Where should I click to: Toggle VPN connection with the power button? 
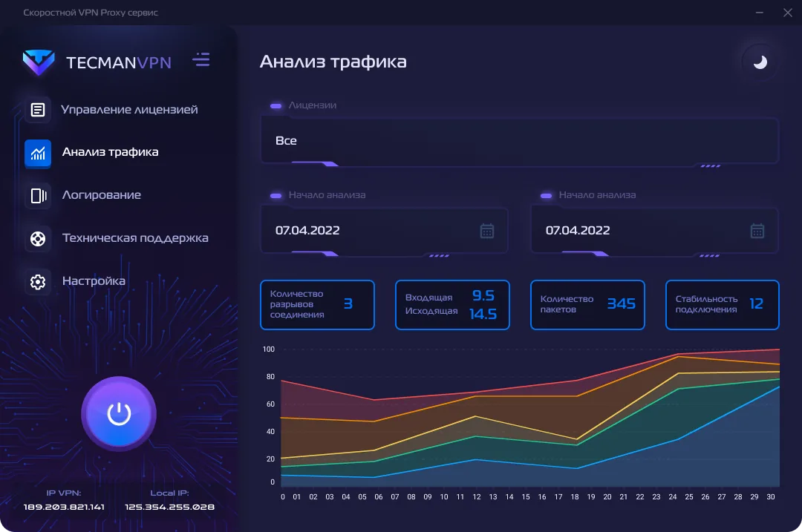click(x=119, y=413)
